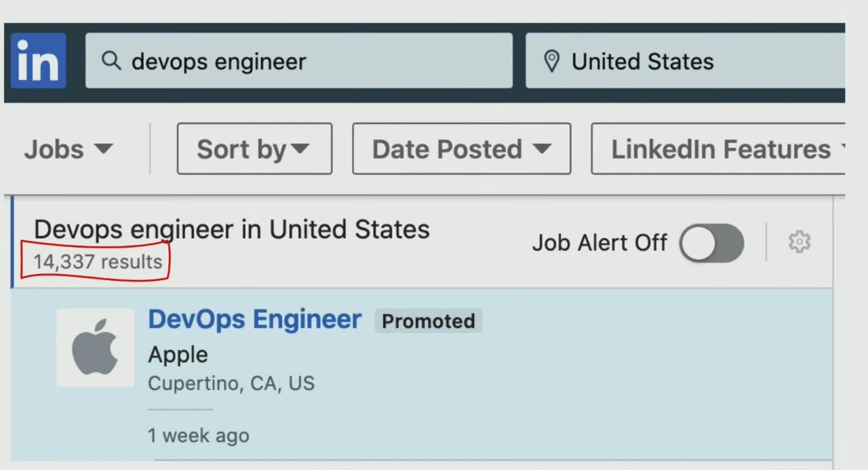Expand the Sort by dropdown
The image size is (868, 470).
(x=254, y=149)
